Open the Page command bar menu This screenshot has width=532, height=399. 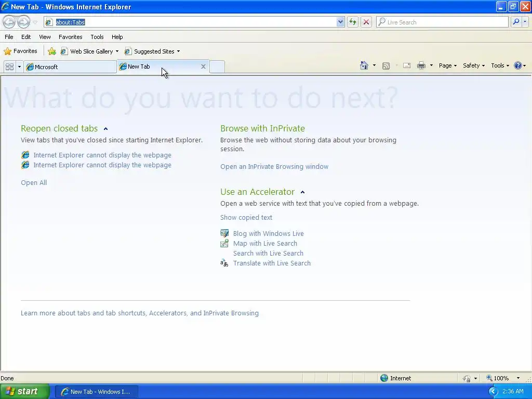pos(447,65)
